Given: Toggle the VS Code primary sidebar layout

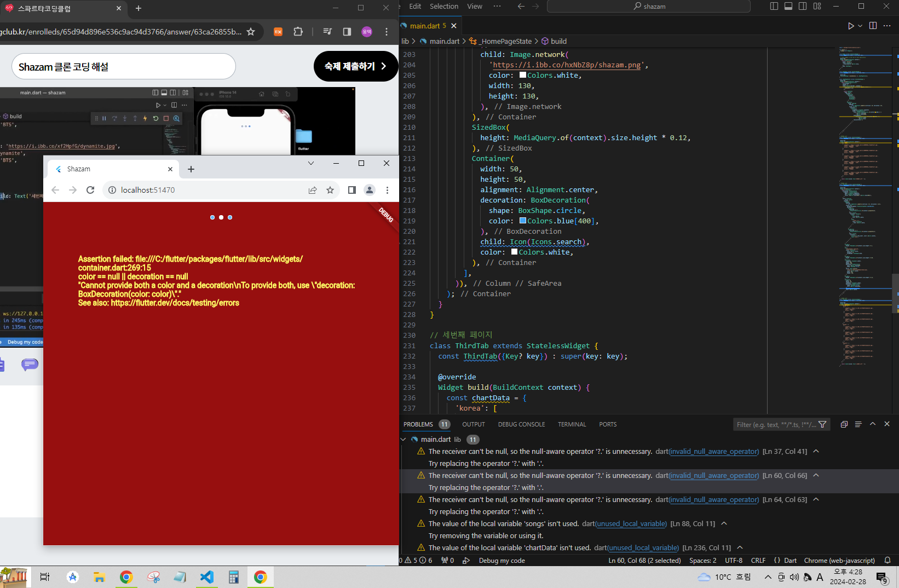Looking at the screenshot, I should click(x=774, y=6).
